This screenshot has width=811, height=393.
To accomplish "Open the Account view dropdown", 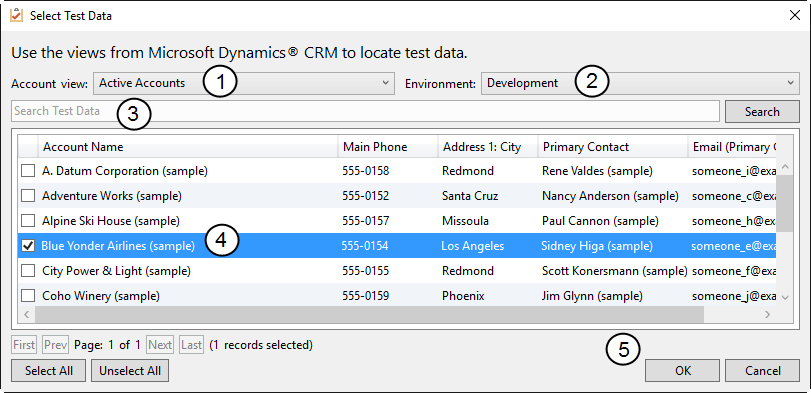I will pos(244,83).
